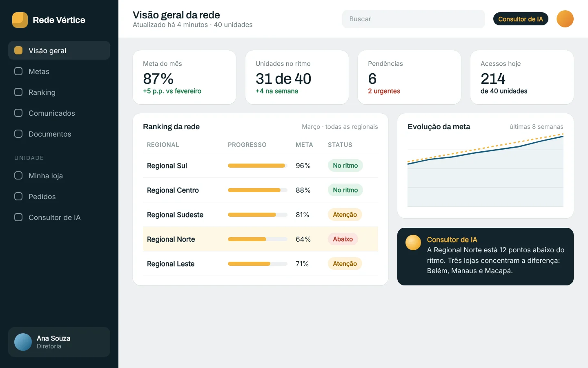This screenshot has height=368, width=588.
Task: Click the sidebar Consultor de IA icon
Action: coord(18,217)
